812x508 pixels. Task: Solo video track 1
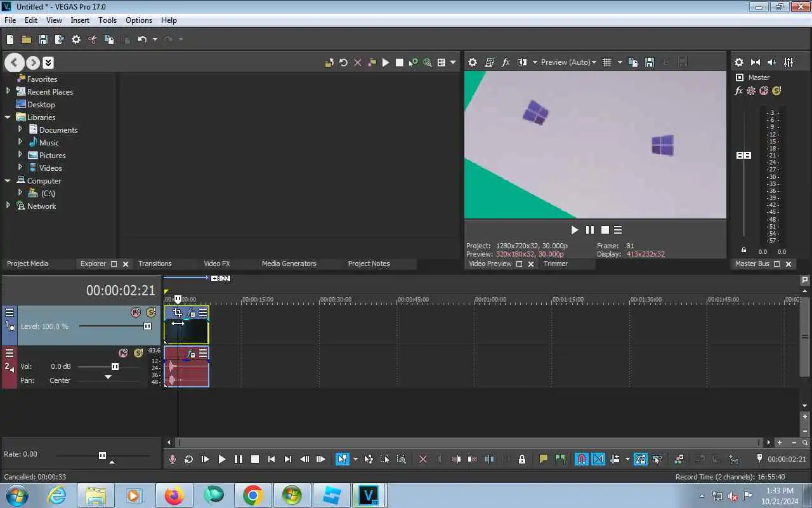[x=151, y=312]
